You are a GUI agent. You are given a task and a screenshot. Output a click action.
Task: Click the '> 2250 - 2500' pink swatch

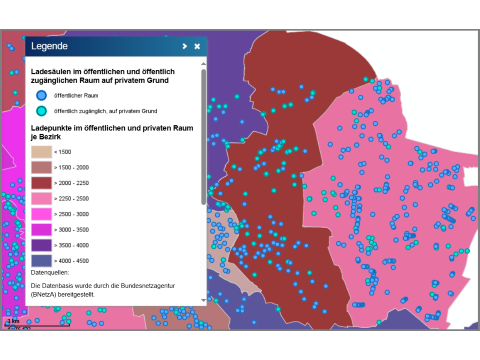(x=42, y=199)
